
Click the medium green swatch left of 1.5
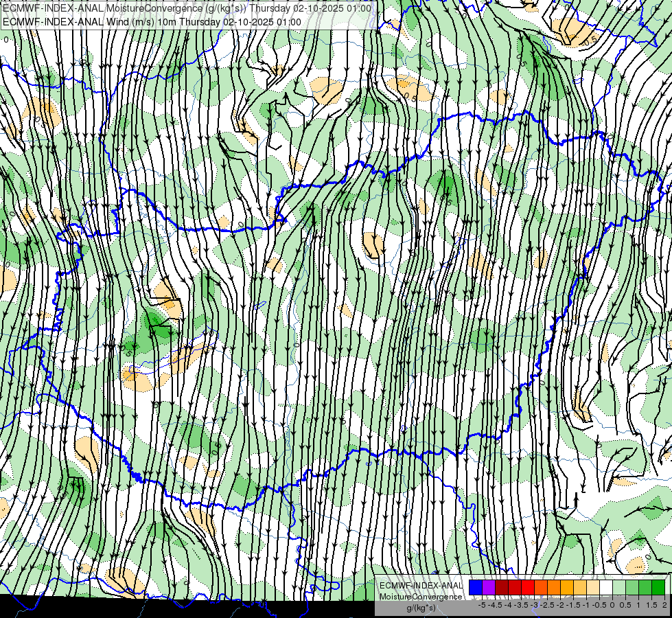[645, 587]
